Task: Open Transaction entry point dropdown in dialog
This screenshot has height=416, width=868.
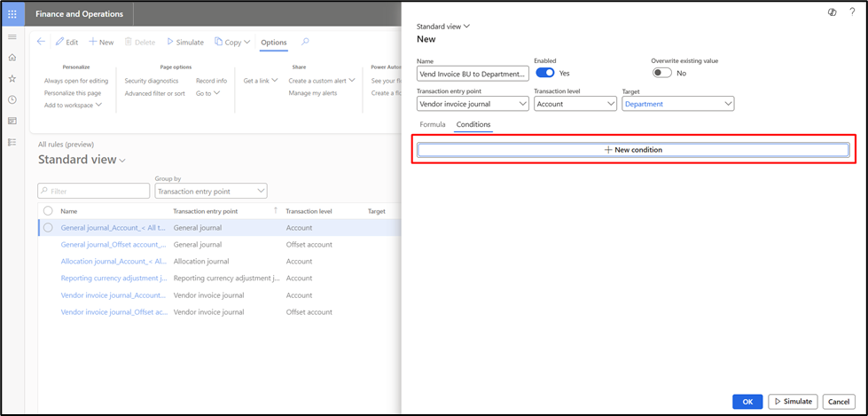Action: tap(473, 104)
